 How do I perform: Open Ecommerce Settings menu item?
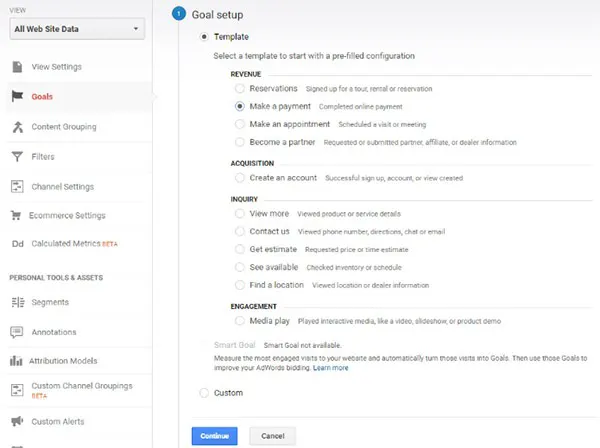67,215
